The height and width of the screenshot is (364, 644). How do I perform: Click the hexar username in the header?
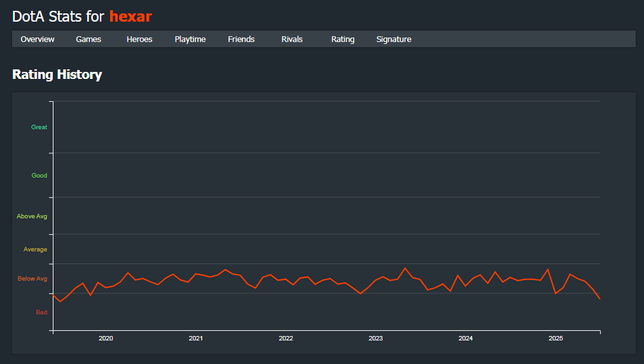[130, 17]
